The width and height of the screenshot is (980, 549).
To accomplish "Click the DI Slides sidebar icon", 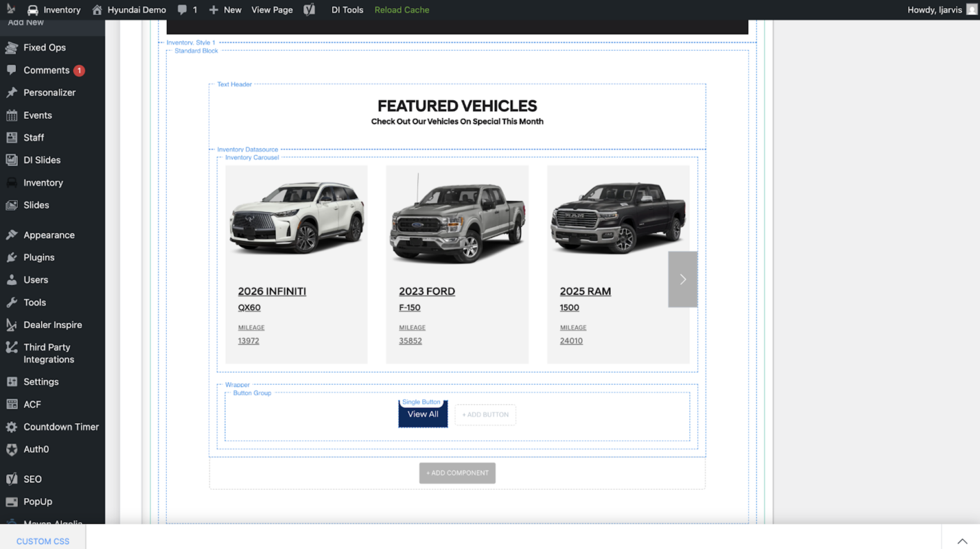I will 11,160.
